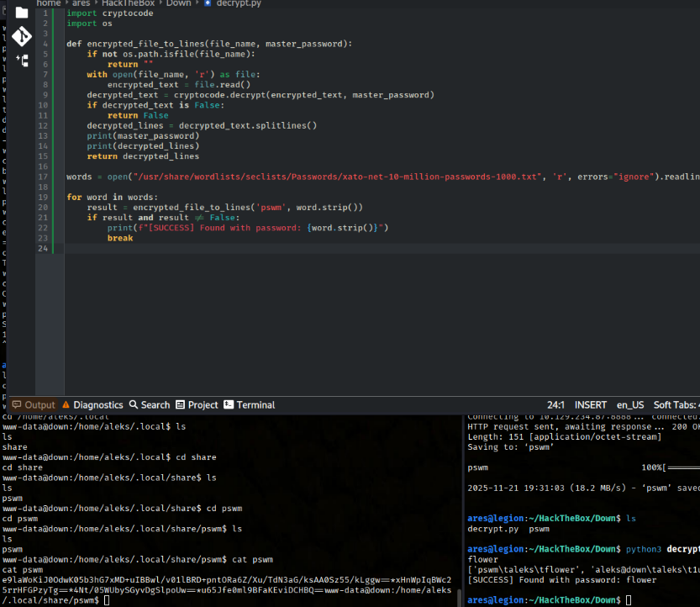Click the left terminal prompt cursor

pos(107,600)
